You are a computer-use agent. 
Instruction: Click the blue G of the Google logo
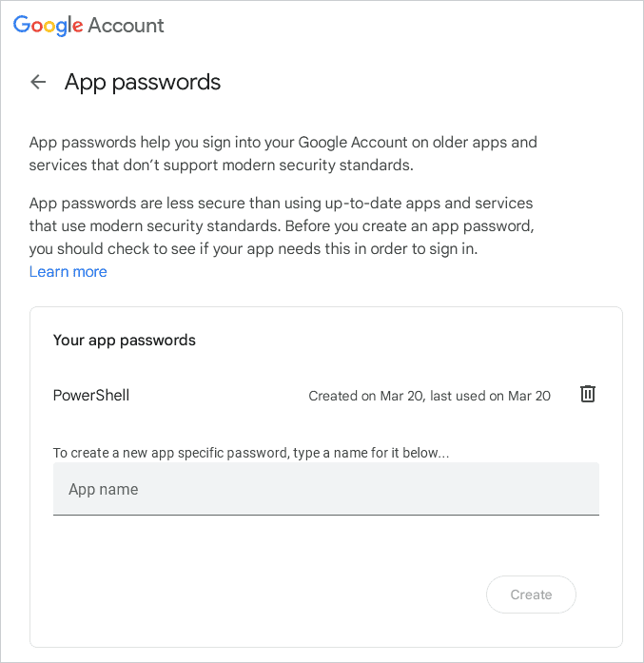[22, 24]
